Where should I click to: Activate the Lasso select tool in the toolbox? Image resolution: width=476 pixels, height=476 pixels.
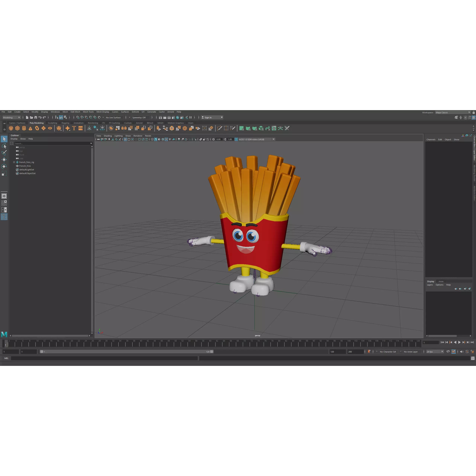[4, 146]
